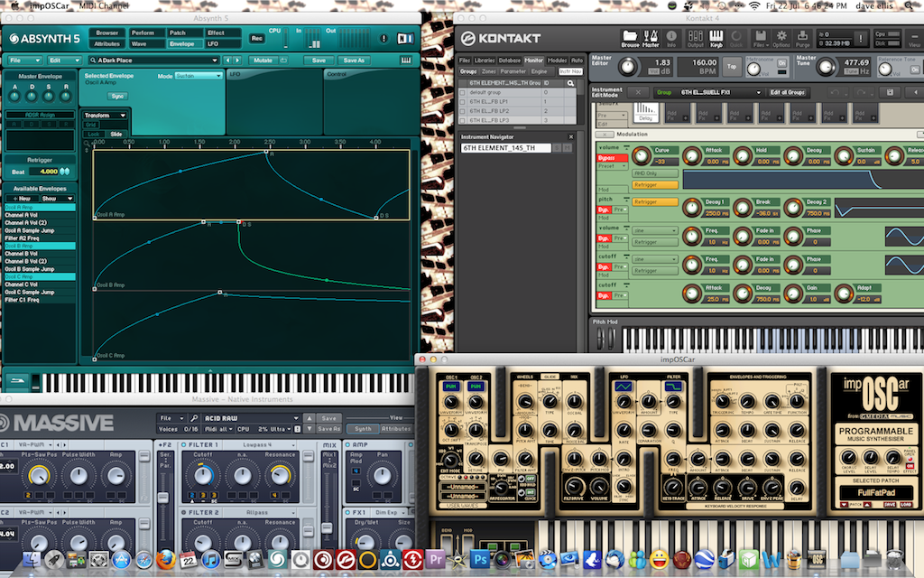Open the Kontakt Output mixer icon
This screenshot has width=924, height=578.
click(696, 39)
